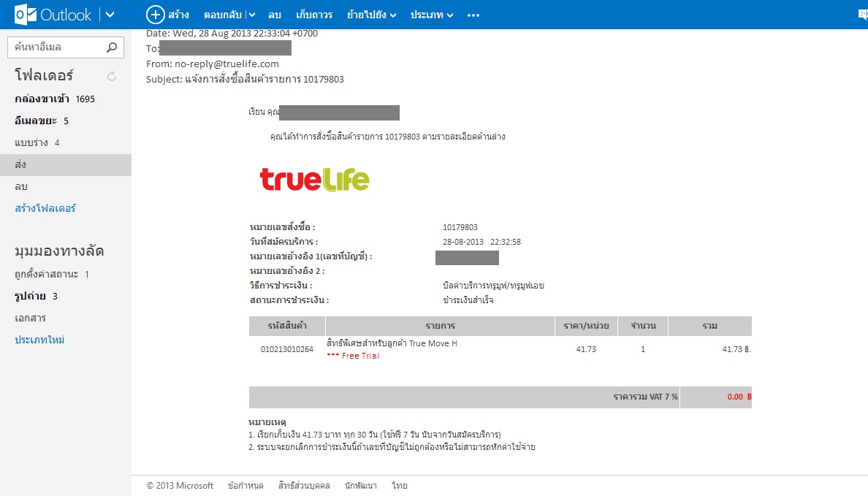Image resolution: width=868 pixels, height=496 pixels.
Task: Open the นักพัฒนา developers footer link
Action: (x=360, y=486)
